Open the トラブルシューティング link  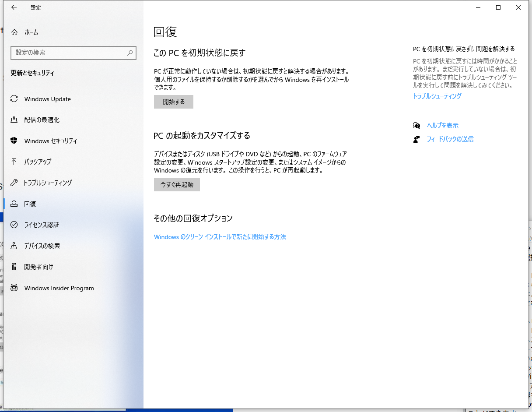(437, 96)
